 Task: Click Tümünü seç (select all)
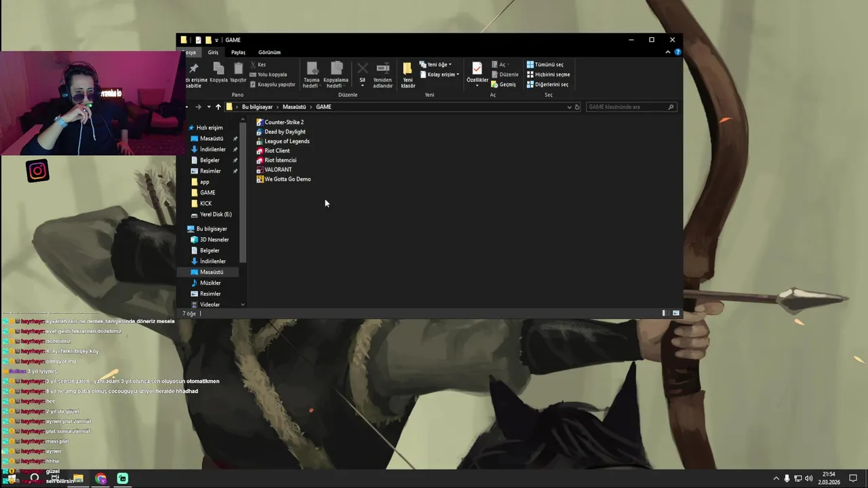[x=545, y=64]
